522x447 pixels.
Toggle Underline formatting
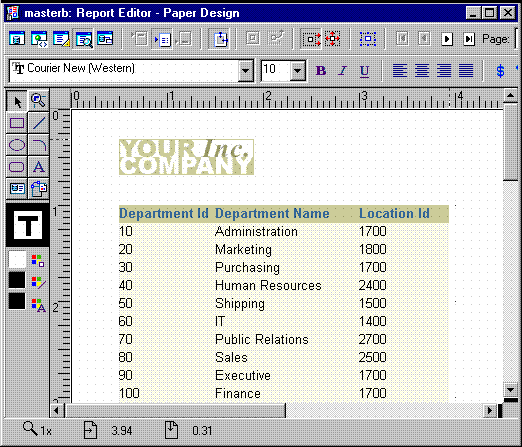click(x=364, y=71)
